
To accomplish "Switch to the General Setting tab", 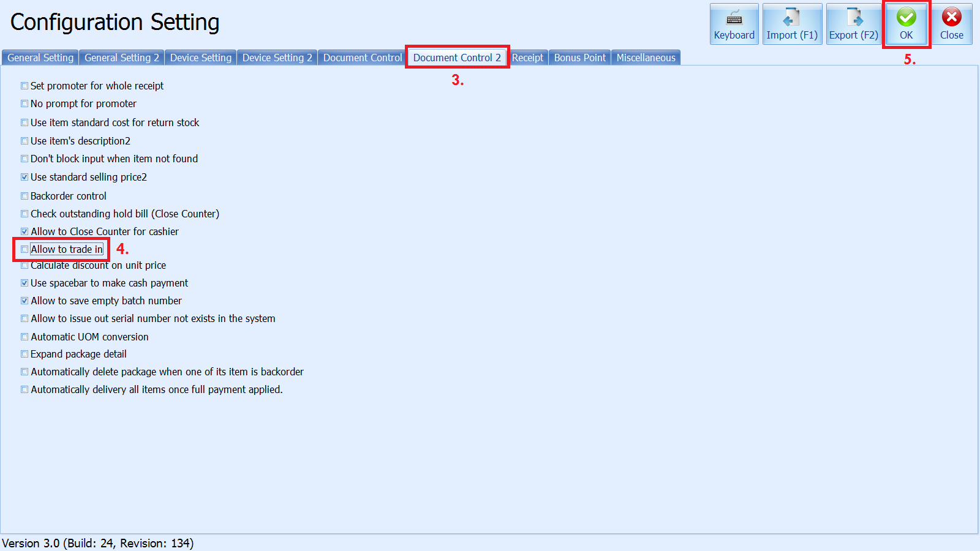I will 40,58.
